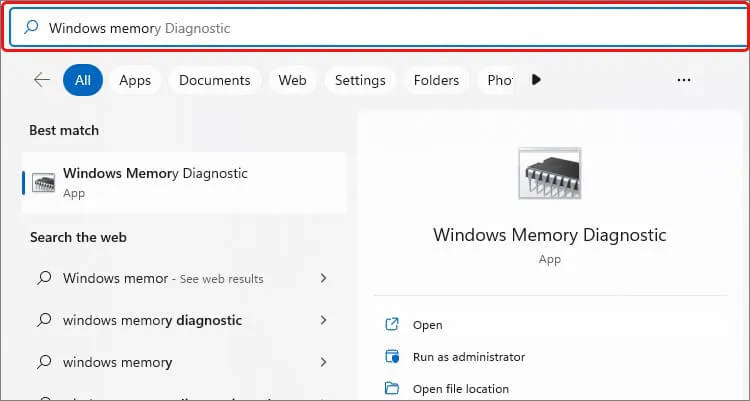Click large memory chip thumbnail in details pane

point(550,173)
